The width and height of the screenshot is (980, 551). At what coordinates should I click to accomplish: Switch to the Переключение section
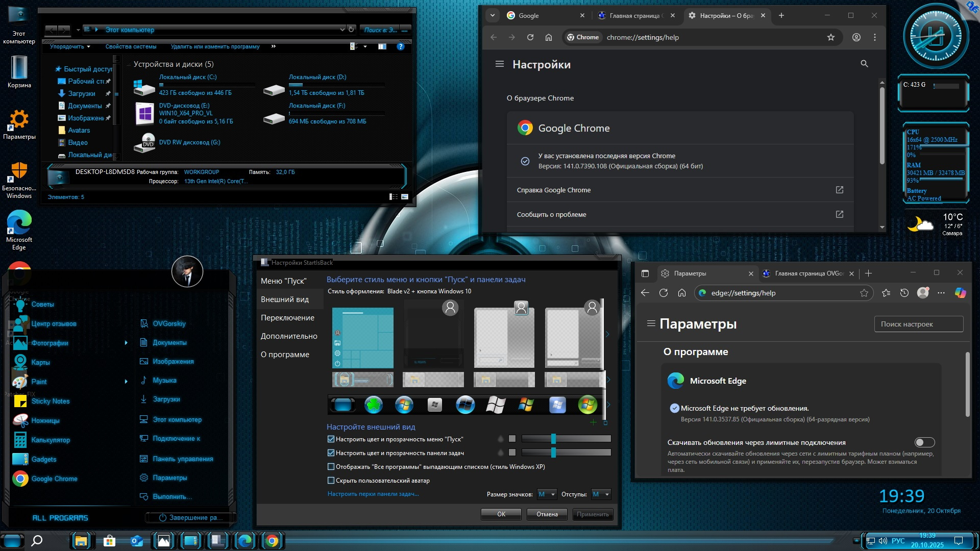[x=287, y=318]
